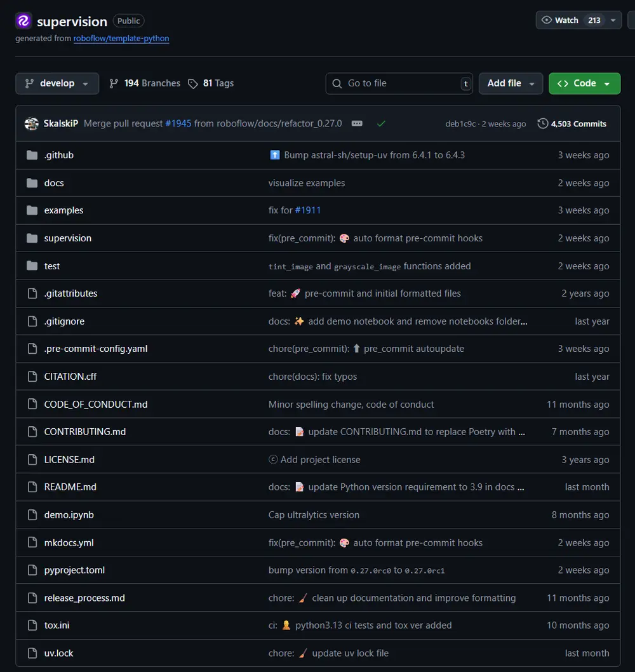The height and width of the screenshot is (672, 635).
Task: Open the Watch notifications dropdown arrow
Action: tap(613, 20)
